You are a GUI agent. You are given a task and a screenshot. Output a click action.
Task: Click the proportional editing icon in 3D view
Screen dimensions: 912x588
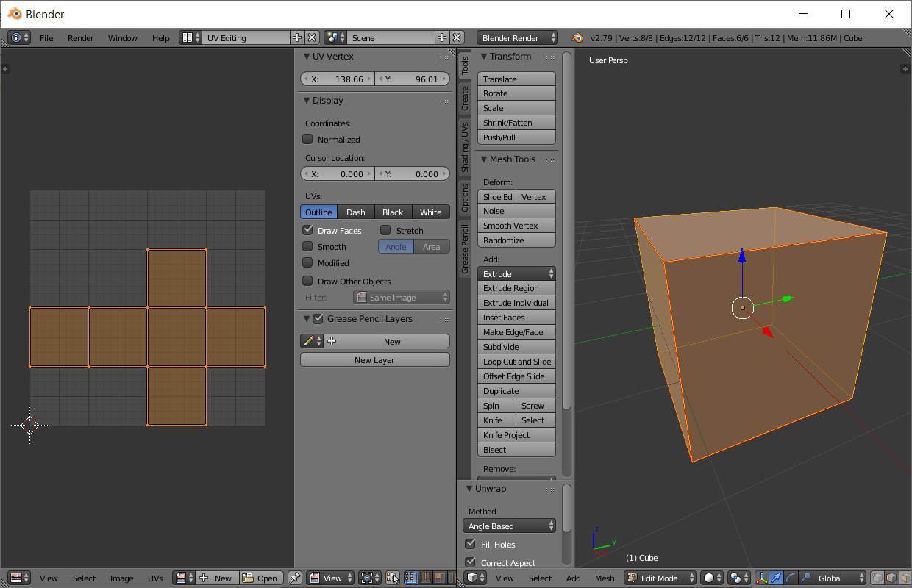tap(736, 578)
